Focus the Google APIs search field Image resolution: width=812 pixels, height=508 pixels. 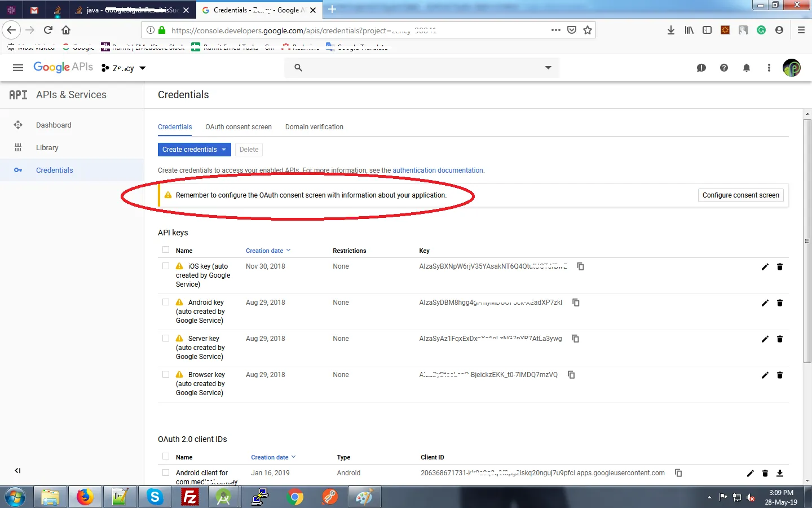423,68
